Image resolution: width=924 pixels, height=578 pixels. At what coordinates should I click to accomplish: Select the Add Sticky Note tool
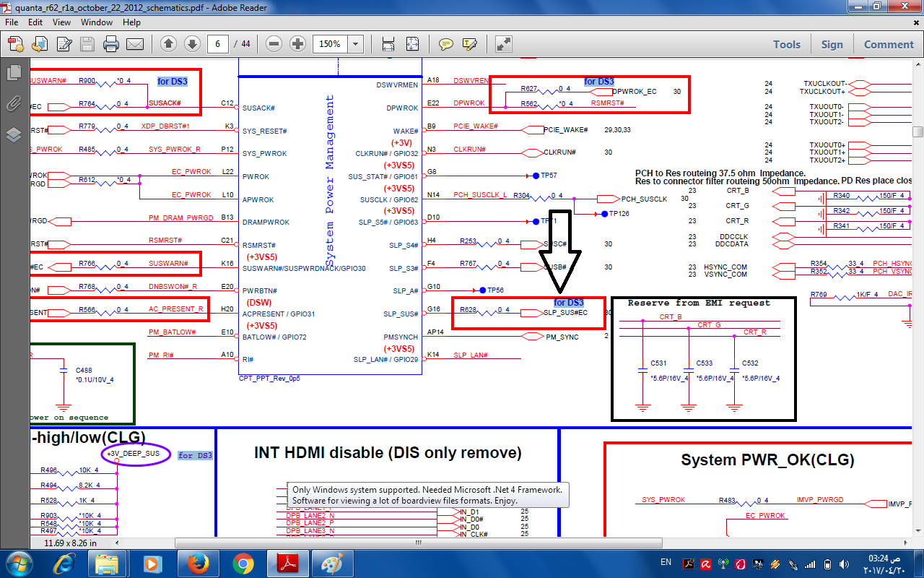[446, 44]
